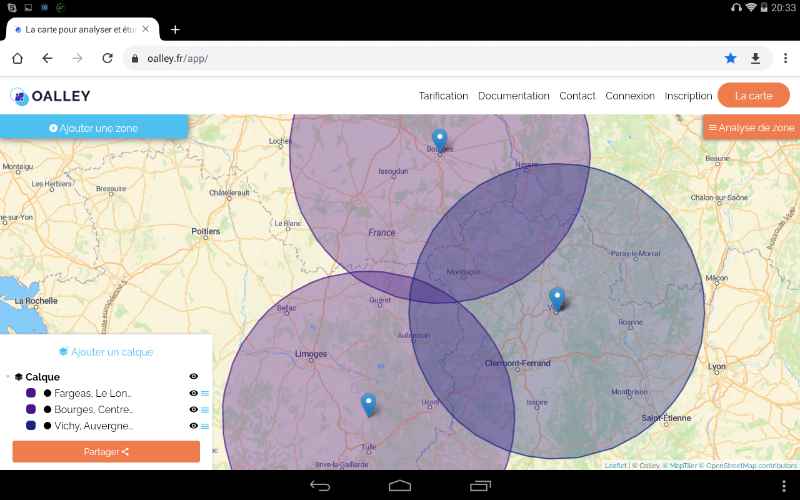Click 'Ajouter une zone' button
Screen dimensions: 800x500
94,128
